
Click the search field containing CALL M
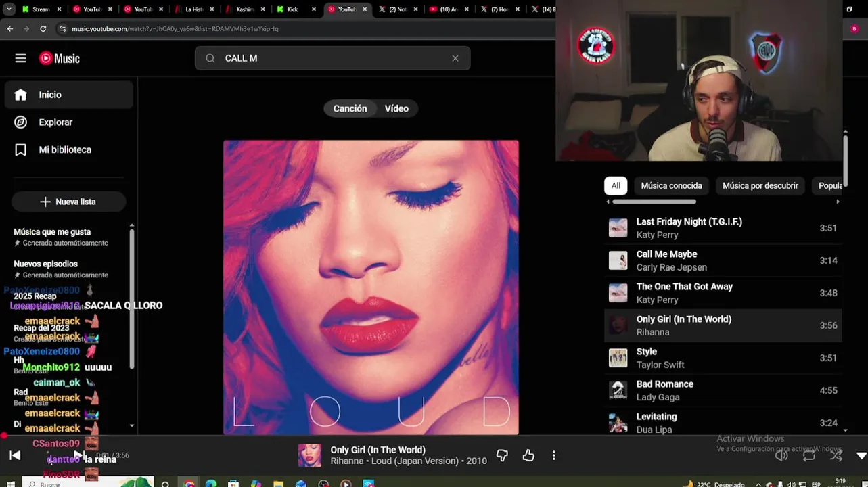(332, 58)
